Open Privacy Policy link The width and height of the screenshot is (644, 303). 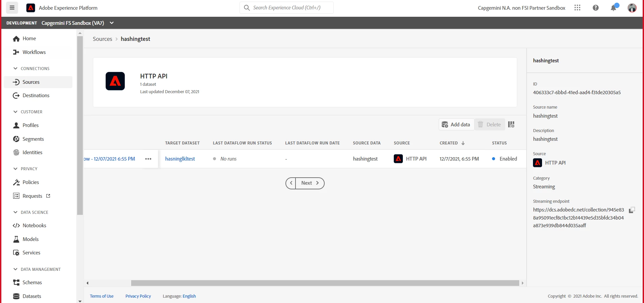[x=138, y=296]
